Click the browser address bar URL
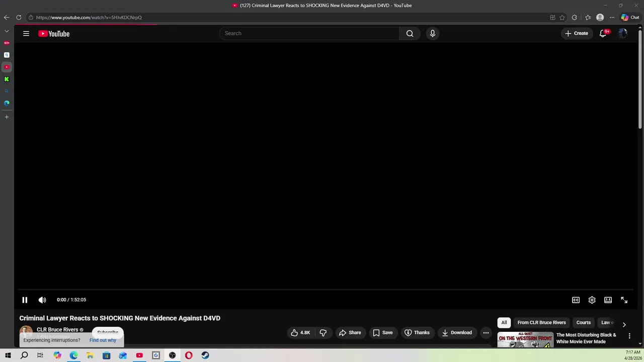644x362 pixels. [89, 17]
